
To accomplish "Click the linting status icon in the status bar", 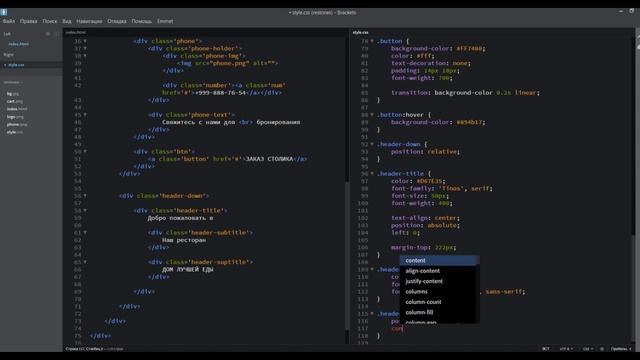I will [602, 349].
